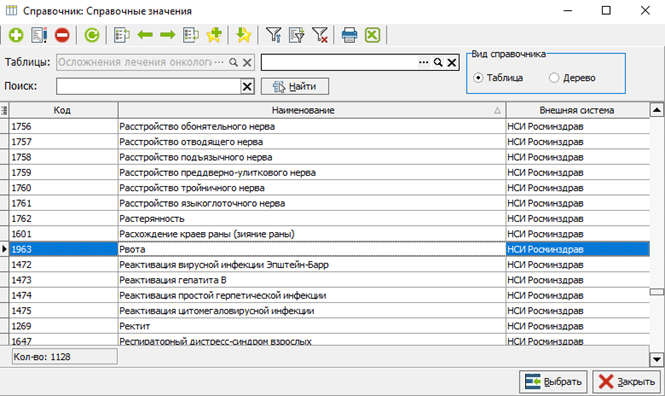The image size is (665, 396).
Task: Sort by the Код column header
Action: [63, 110]
